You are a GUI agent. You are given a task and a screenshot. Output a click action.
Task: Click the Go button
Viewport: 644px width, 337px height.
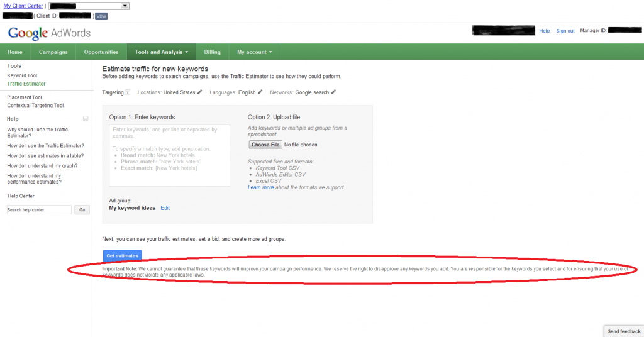[82, 210]
